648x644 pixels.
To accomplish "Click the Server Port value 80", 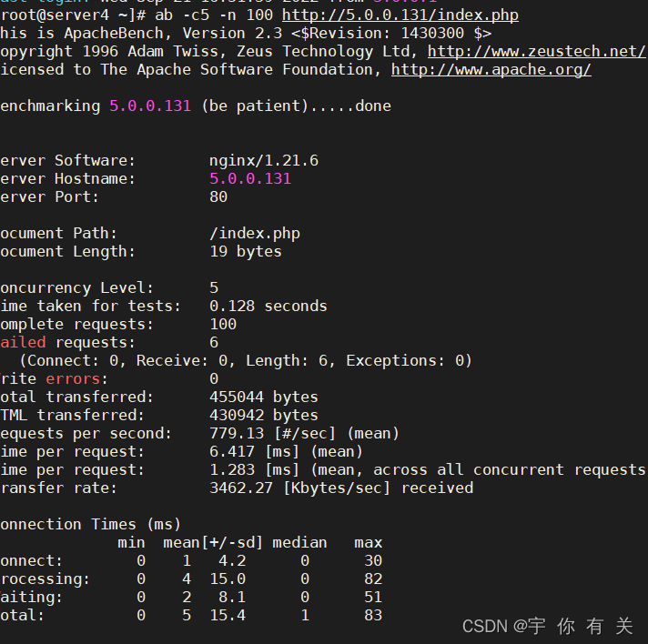I will 218,197.
